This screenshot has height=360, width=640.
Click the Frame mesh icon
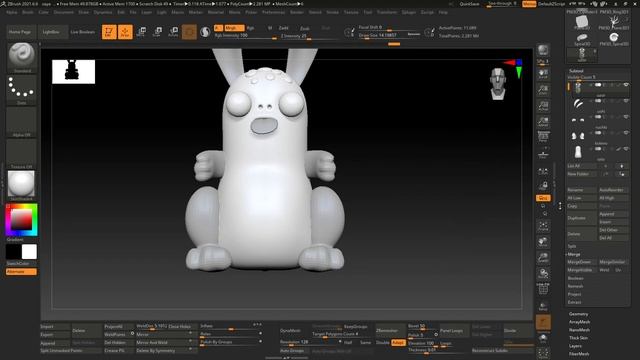click(x=543, y=226)
